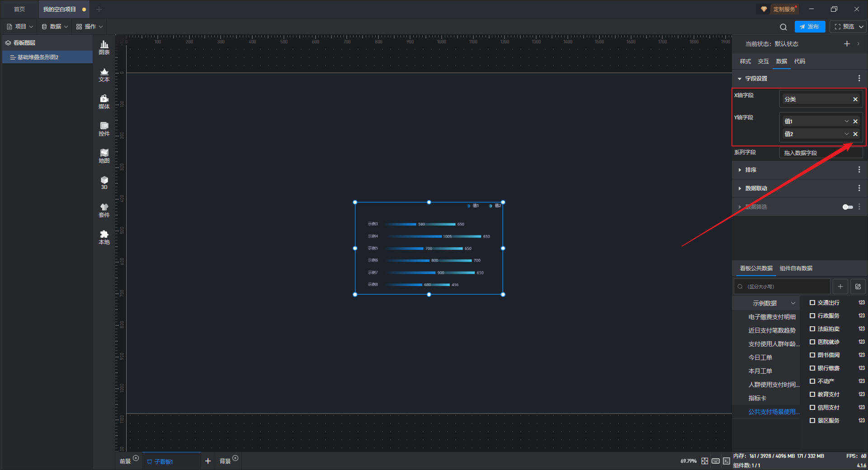Check the 信用支付 field checkbox
This screenshot has width=868, height=470.
point(812,408)
